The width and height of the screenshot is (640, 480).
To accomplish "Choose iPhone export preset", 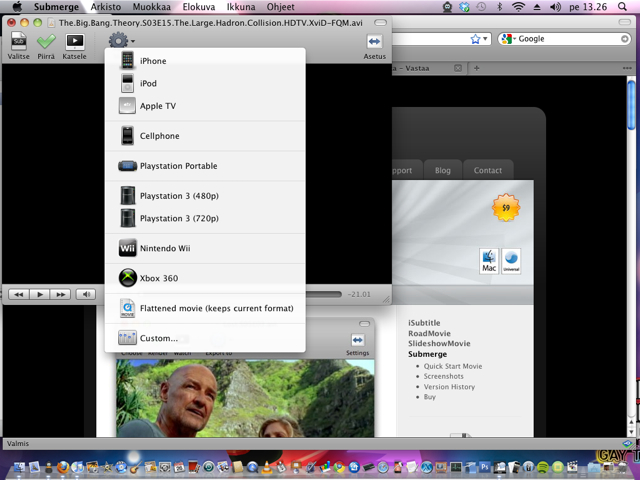I will point(205,61).
